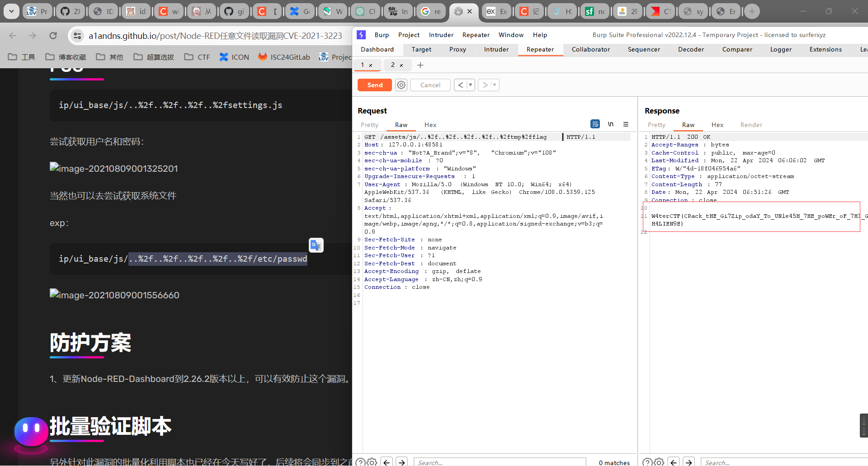Open Request search settings gear
This screenshot has height=466, width=868.
point(372,462)
